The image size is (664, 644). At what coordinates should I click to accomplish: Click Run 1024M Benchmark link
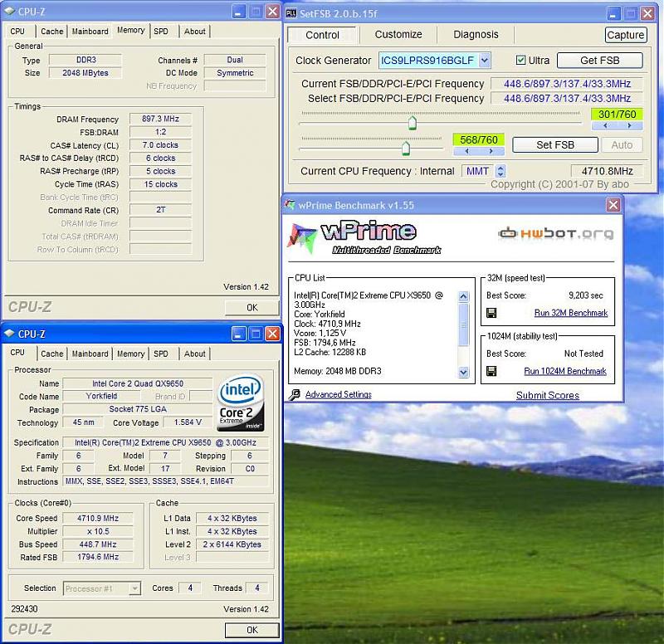[565, 371]
